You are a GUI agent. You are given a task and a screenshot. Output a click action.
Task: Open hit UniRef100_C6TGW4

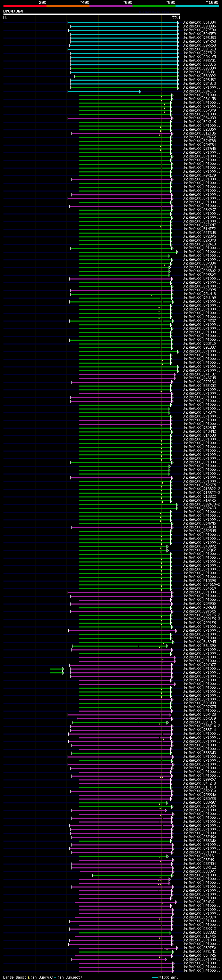tap(199, 23)
